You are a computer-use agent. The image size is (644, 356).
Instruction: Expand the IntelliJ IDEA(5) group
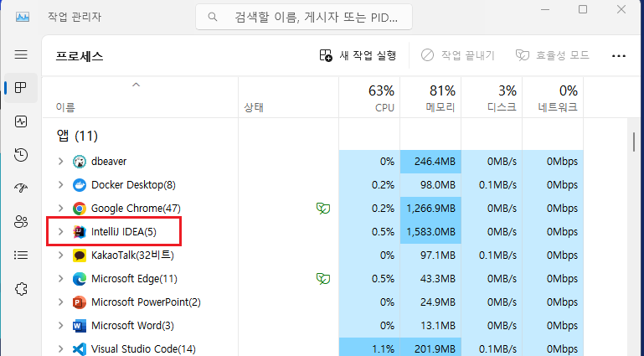pos(61,232)
